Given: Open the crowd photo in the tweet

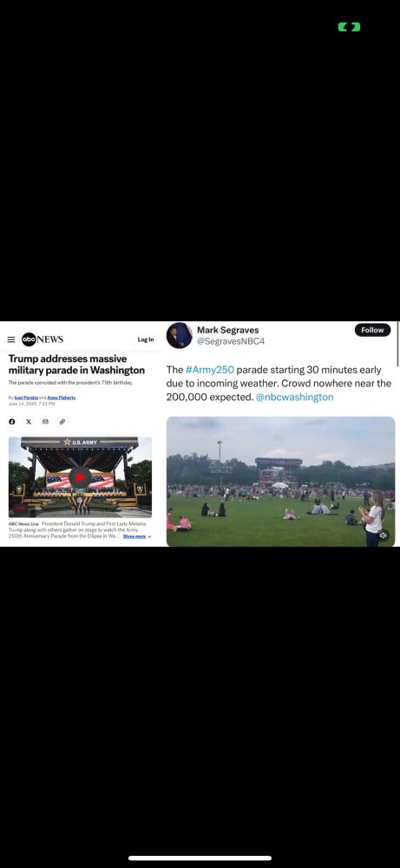Looking at the screenshot, I should coord(280,482).
